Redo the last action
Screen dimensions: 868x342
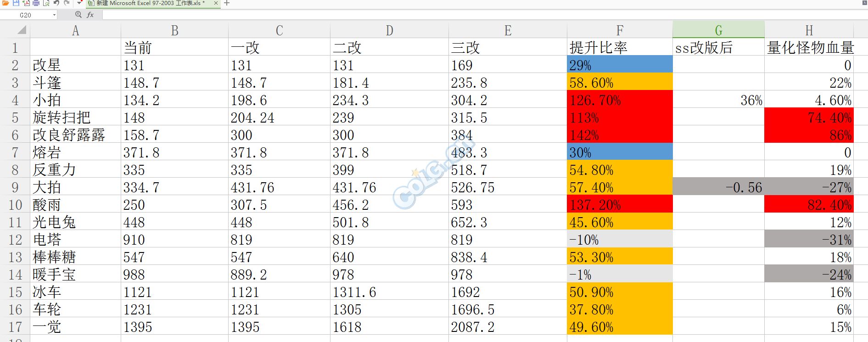[67, 3]
